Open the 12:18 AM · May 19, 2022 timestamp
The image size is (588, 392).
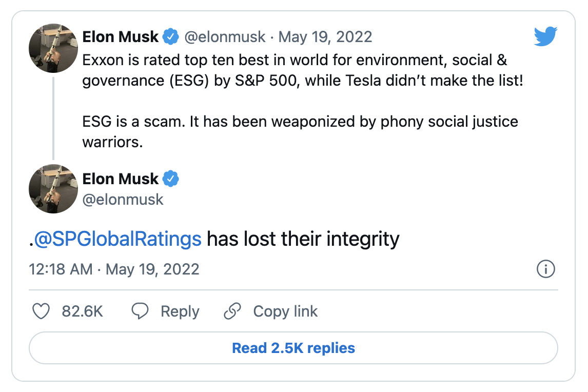point(114,269)
